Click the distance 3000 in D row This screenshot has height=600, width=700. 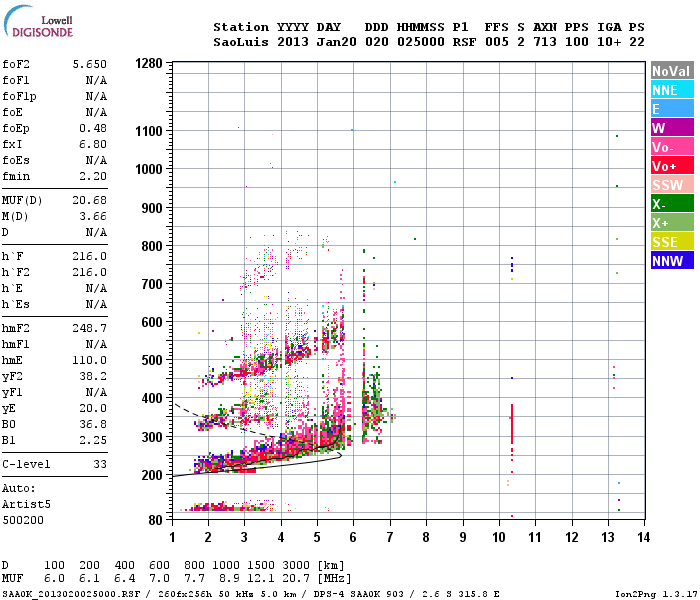point(296,566)
